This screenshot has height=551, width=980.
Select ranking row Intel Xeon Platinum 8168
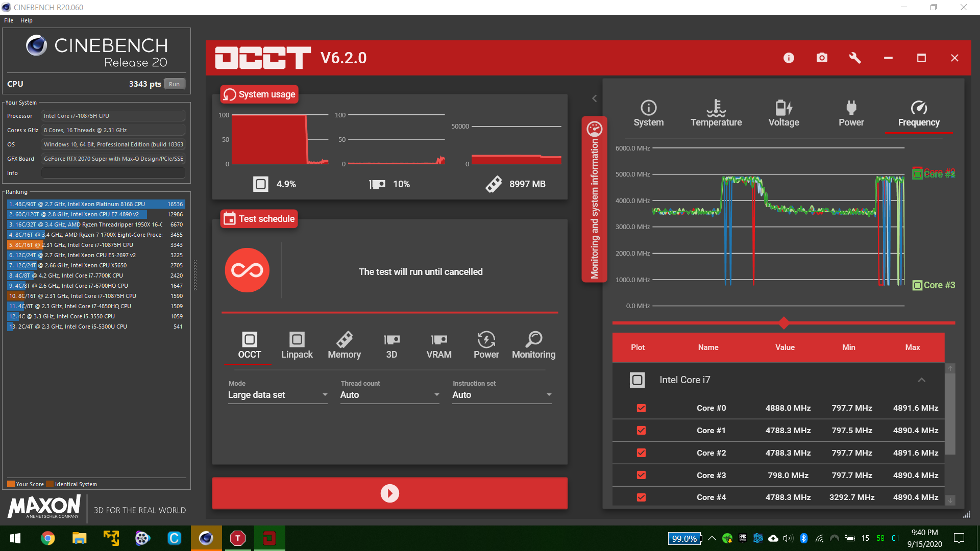[96, 204]
